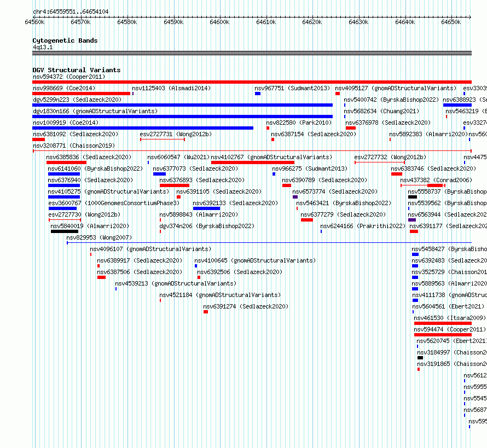Open nsv6392506 (Sedlazeck2020) variant
Image resolution: width=487 pixels, height=448 pixels.
[x=240, y=272]
